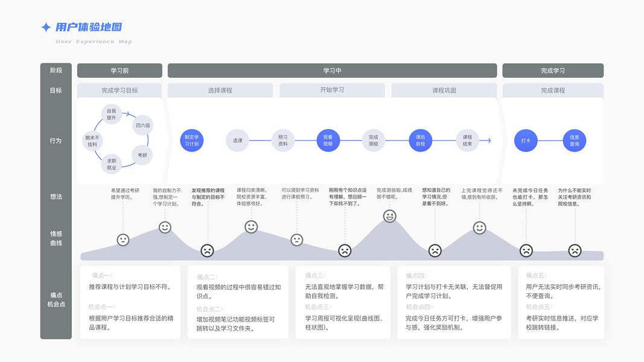Click the 'User Experience Map' subtitle
The height and width of the screenshot is (362, 644).
pyautogui.click(x=94, y=42)
